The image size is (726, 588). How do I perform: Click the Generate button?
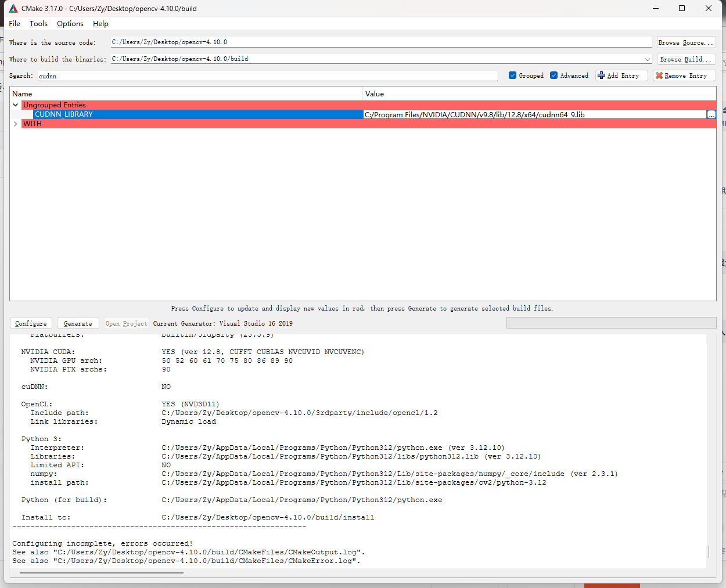coord(78,323)
